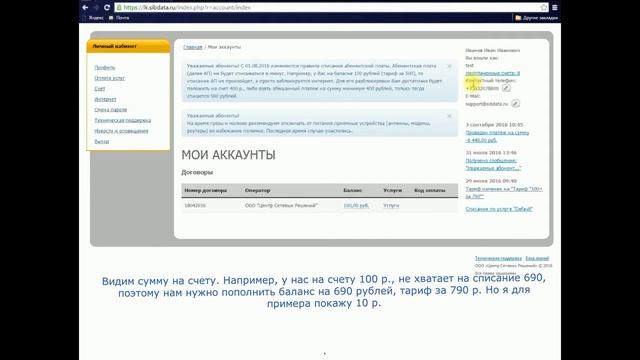Close the thunderstorm warning notice

pyautogui.click(x=449, y=116)
